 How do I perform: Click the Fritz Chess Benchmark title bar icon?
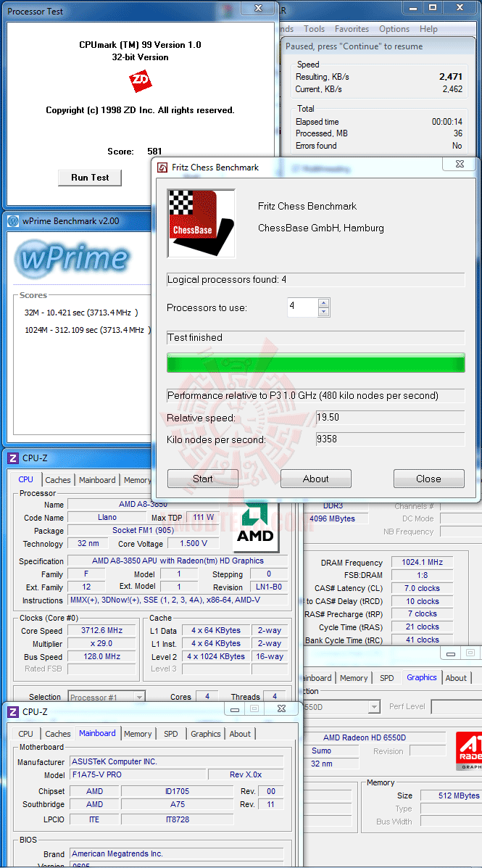click(162, 168)
